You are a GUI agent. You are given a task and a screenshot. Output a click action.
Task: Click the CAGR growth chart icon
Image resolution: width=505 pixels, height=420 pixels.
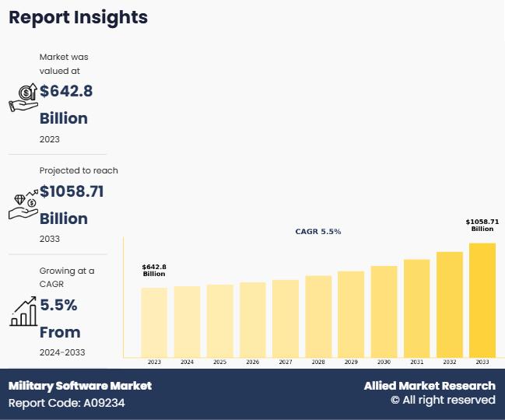pos(23,310)
